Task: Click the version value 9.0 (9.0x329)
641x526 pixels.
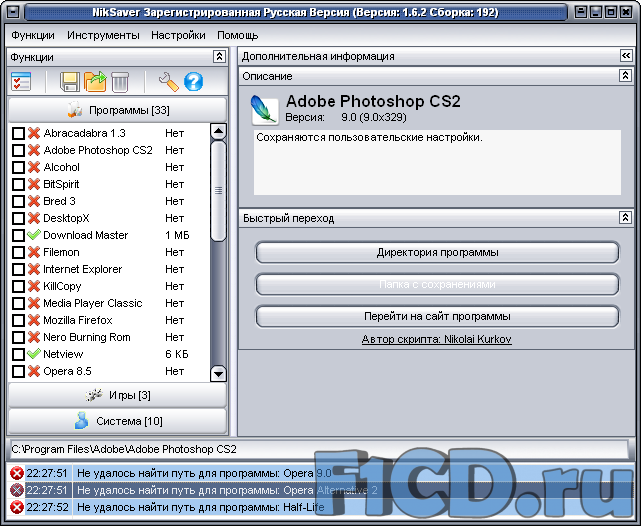Action: 374,118
